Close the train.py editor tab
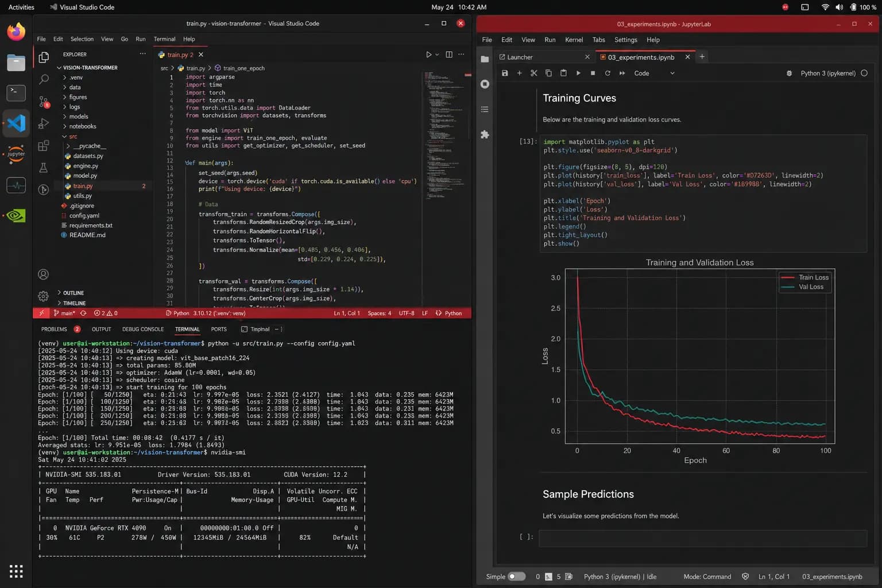The height and width of the screenshot is (588, 882). tap(201, 55)
